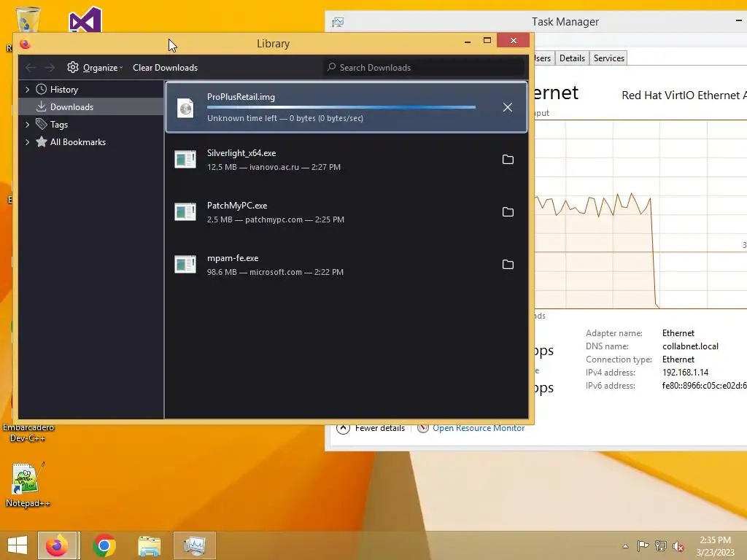Click '12.5 MB — ivanovo.ac.ru — 2:27 PM' details
747x560 pixels.
coord(274,167)
